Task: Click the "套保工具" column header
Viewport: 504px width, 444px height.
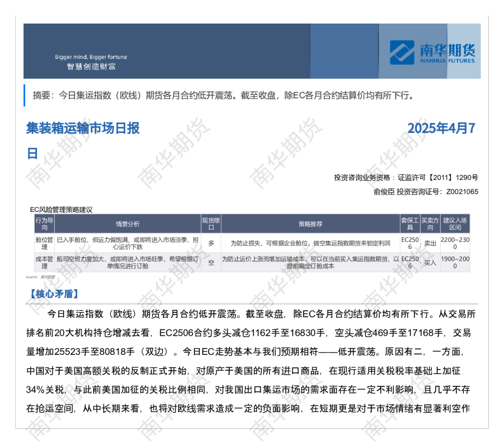Action: pos(410,224)
